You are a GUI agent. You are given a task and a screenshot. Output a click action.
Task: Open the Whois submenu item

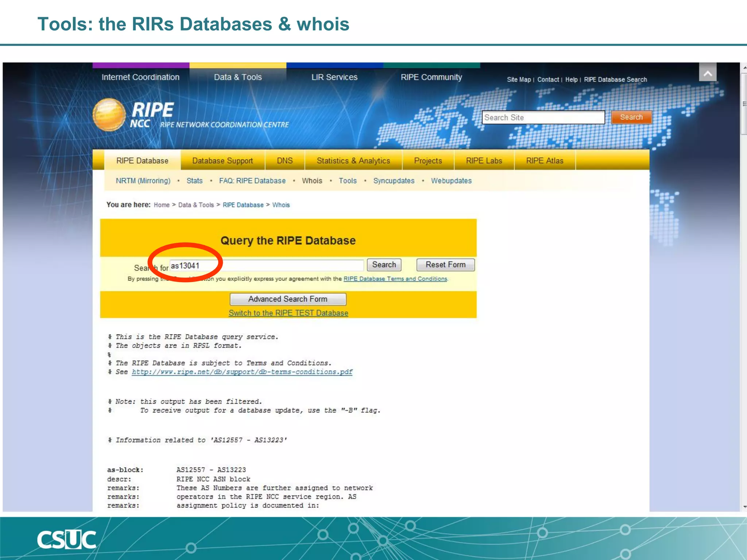pos(312,181)
